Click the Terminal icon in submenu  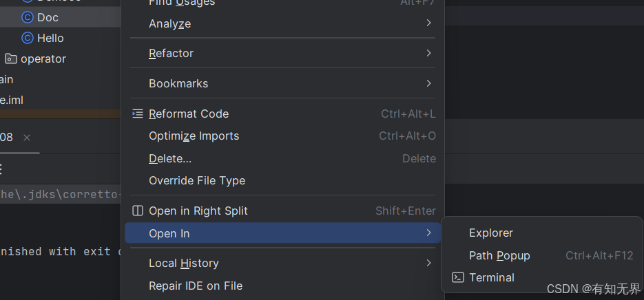[457, 277]
